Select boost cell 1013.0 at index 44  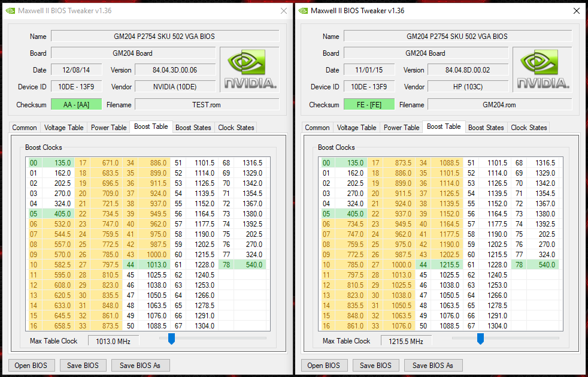point(154,265)
